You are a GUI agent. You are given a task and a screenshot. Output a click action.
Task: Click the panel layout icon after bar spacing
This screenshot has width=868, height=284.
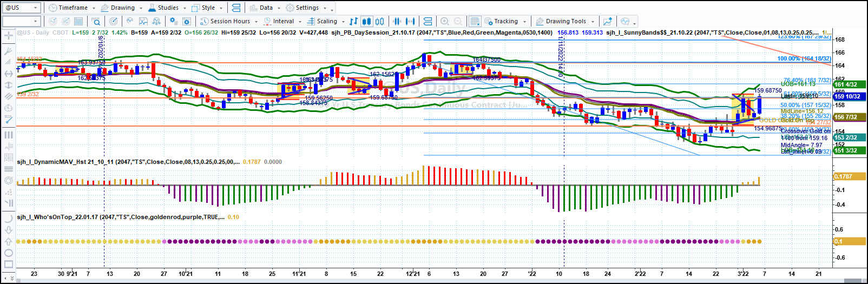(428, 21)
